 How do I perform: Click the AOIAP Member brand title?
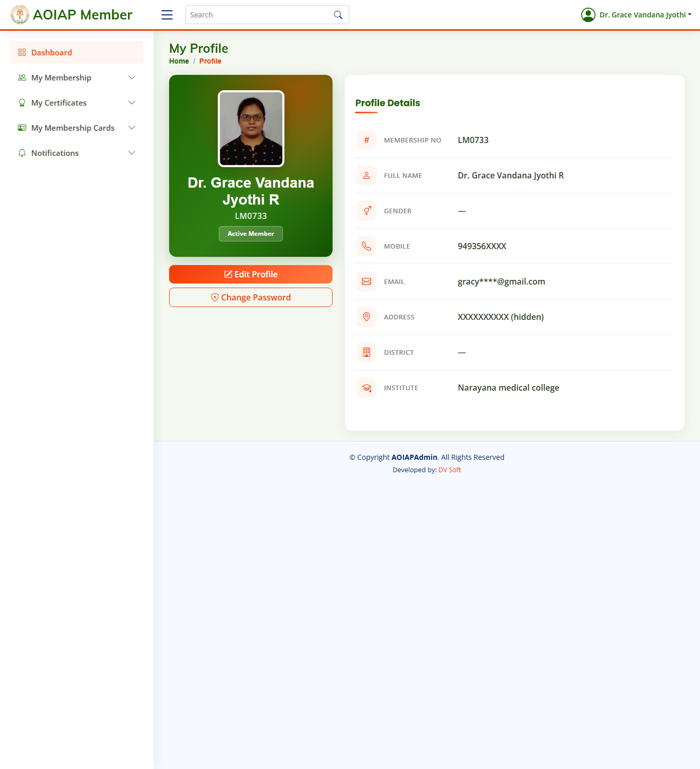83,15
